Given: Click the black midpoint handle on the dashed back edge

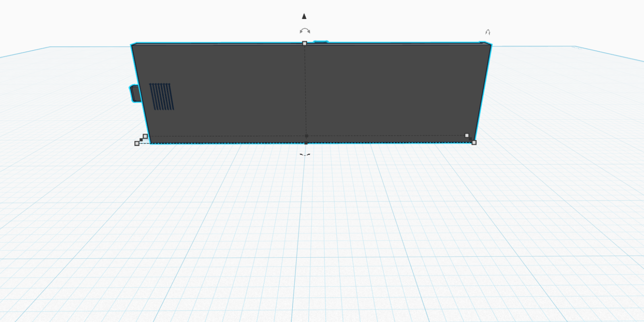Looking at the screenshot, I should 306,136.
